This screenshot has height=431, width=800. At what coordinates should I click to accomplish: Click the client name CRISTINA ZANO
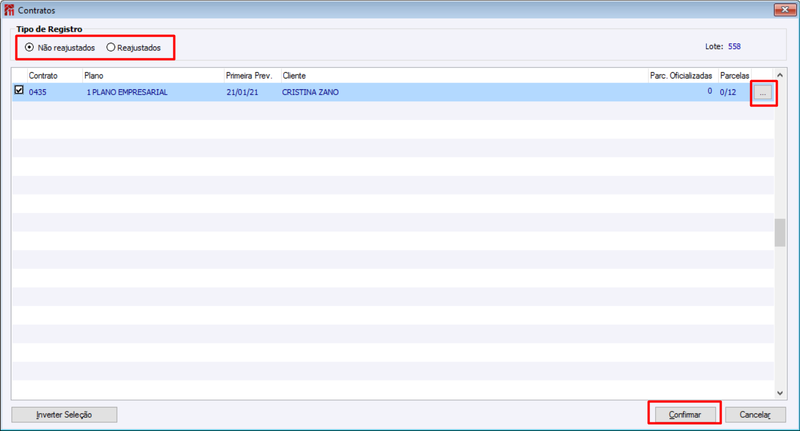[x=310, y=92]
